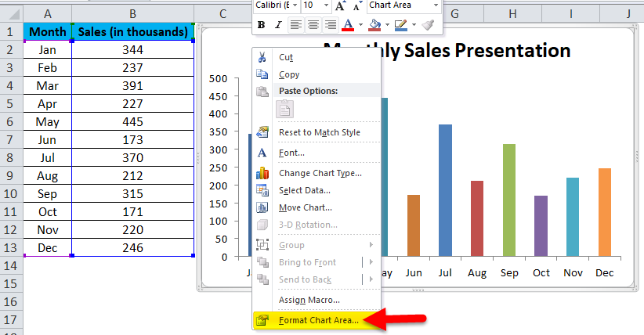Click the Aug label on horizontal axis
644x335 pixels.
477,273
